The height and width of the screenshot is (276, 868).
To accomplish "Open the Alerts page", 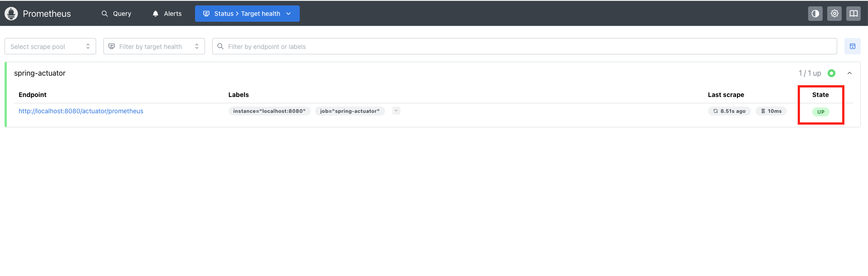I will click(x=167, y=14).
